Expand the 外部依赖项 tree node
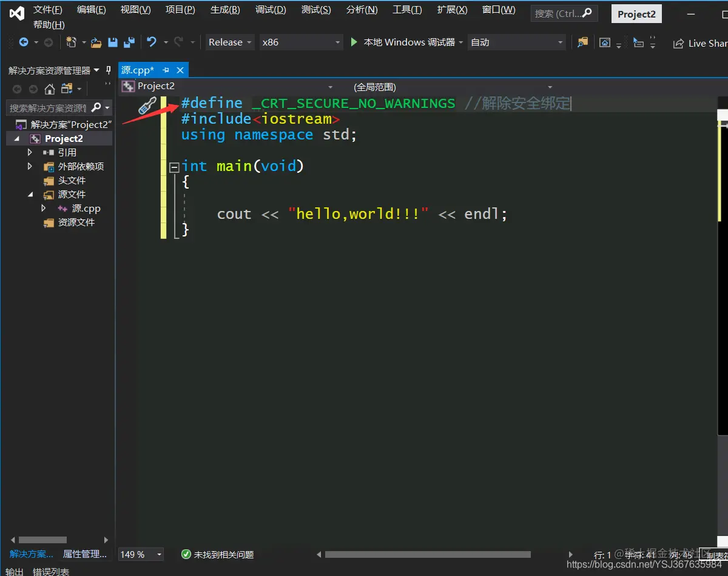Image resolution: width=728 pixels, height=576 pixels. [30, 166]
